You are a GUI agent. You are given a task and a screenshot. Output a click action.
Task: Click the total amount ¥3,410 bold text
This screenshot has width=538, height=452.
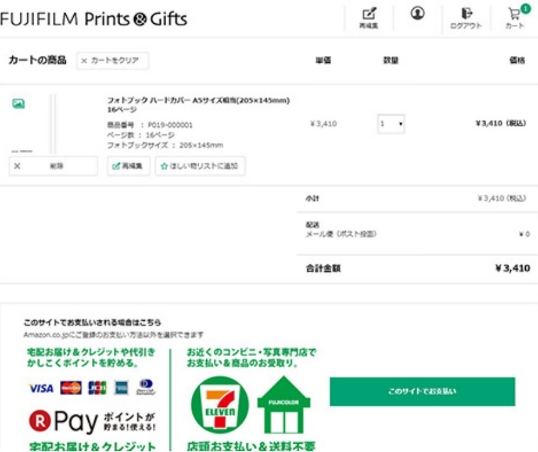pos(513,268)
